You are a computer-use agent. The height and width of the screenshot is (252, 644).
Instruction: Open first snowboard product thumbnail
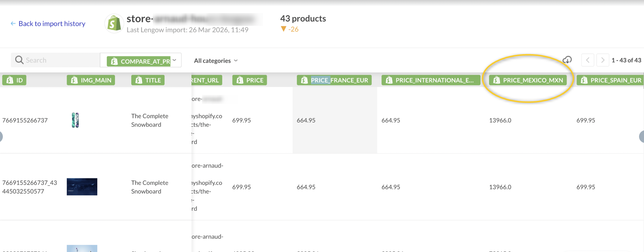point(75,120)
